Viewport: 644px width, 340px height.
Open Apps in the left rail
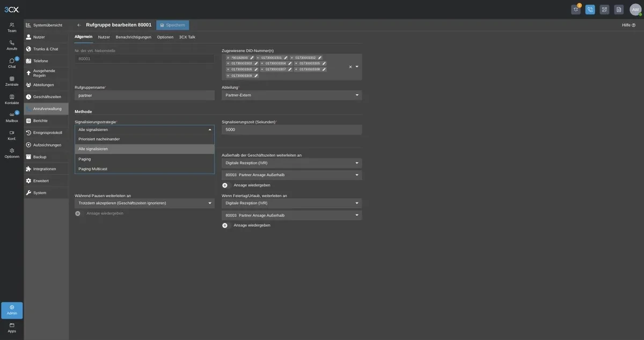click(12, 328)
